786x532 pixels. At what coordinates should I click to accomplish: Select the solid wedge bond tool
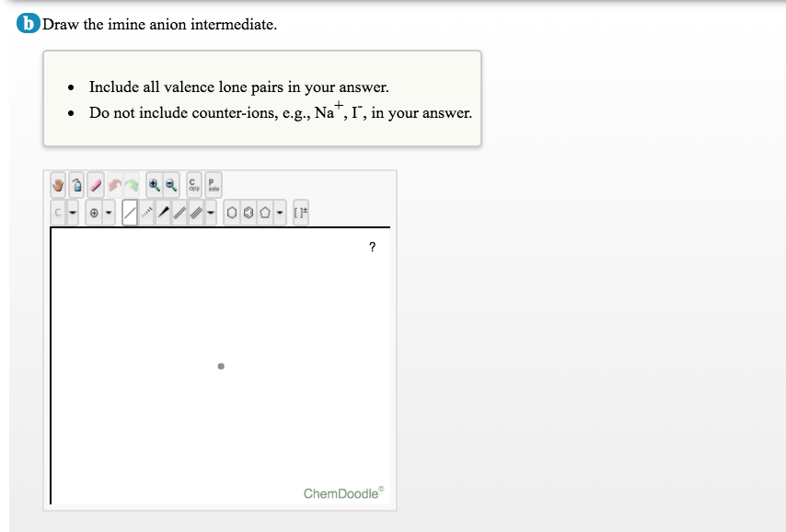[x=164, y=212]
